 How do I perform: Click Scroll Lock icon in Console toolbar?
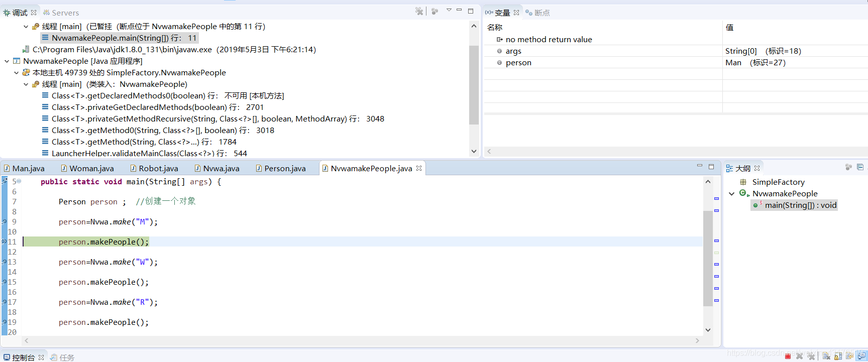[838, 356]
